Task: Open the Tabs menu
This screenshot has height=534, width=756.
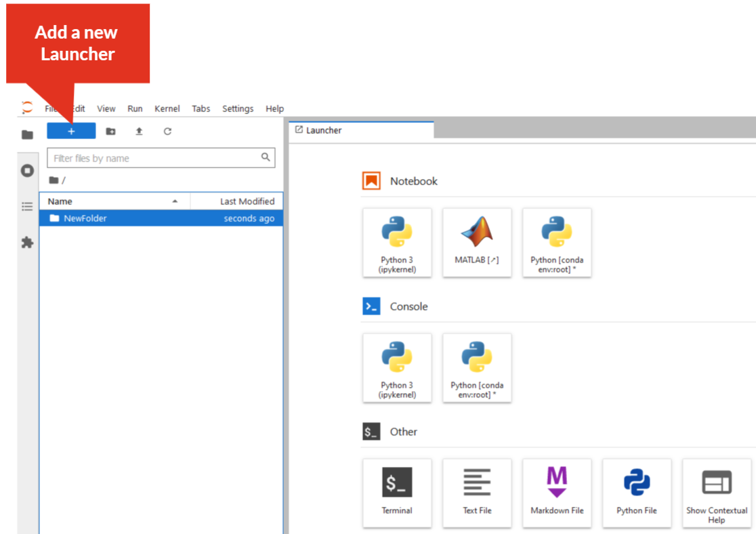Action: pyautogui.click(x=201, y=108)
